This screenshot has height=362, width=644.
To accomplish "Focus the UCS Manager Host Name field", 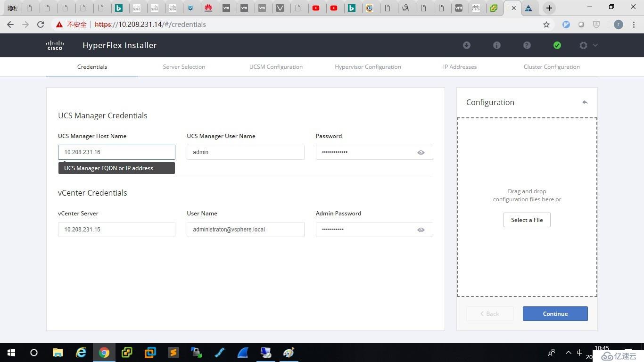I will tap(116, 152).
